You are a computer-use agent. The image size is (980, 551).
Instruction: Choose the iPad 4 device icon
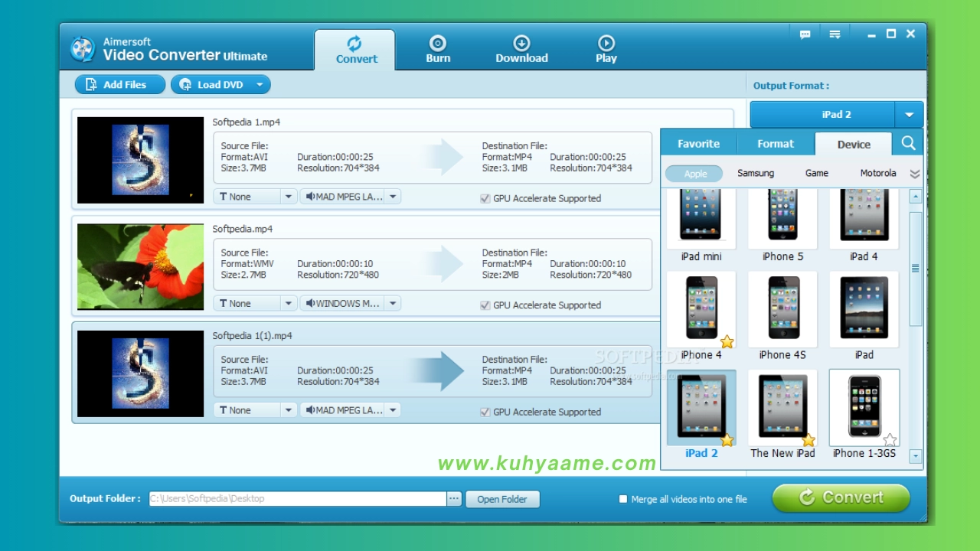pos(864,217)
